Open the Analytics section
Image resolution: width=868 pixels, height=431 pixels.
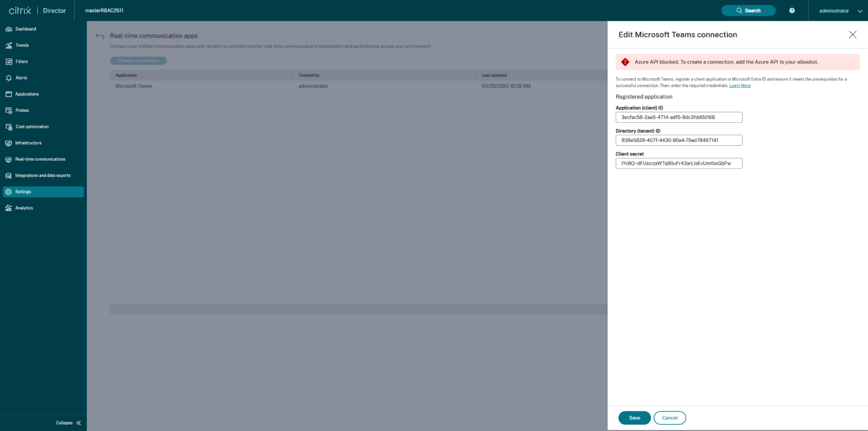coord(24,207)
